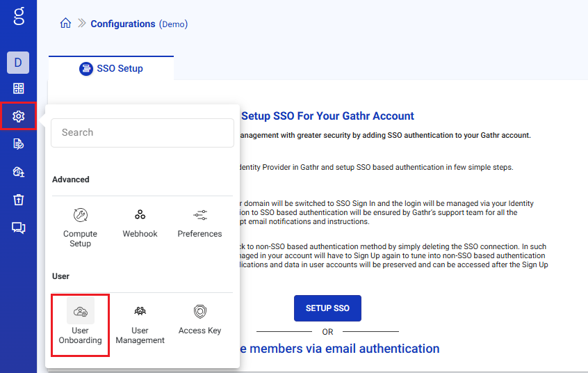Click the settings gear icon in sidebar
Screen dimensions: 588x373
point(19,116)
